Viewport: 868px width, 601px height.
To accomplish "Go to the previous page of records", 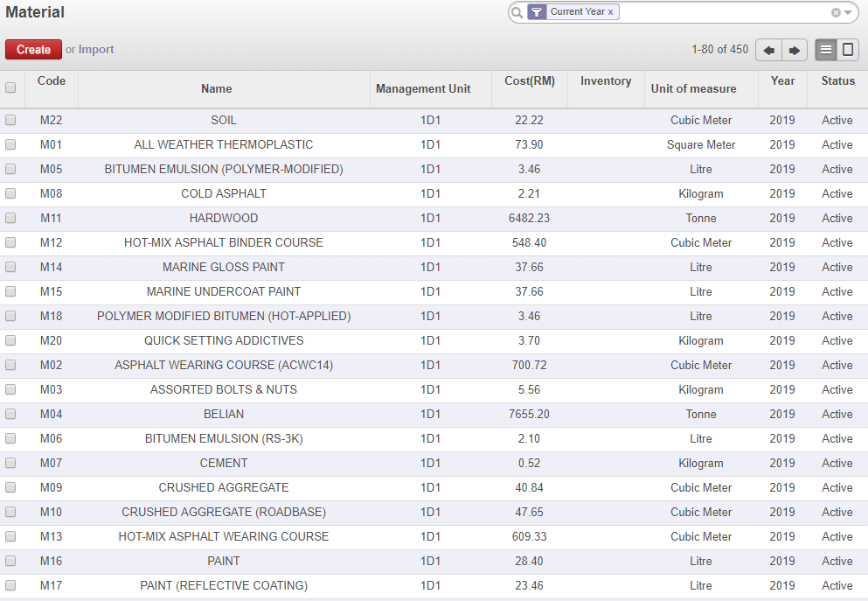I will tap(768, 50).
